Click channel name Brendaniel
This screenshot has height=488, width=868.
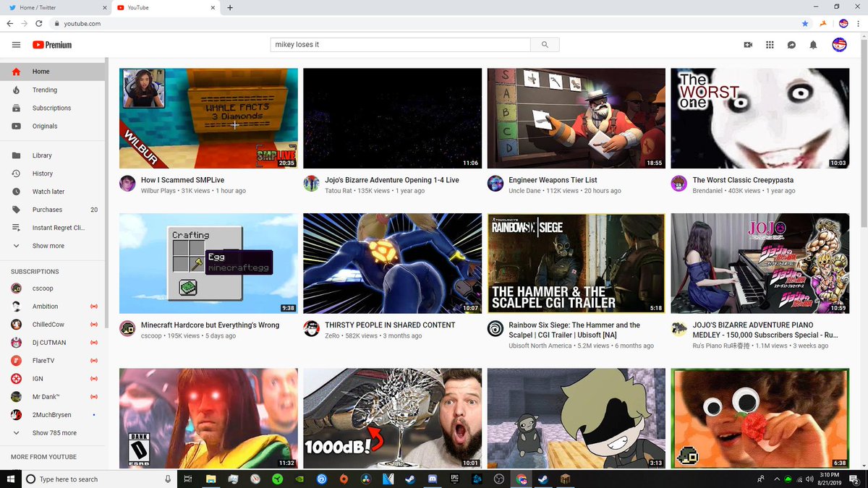tap(710, 191)
